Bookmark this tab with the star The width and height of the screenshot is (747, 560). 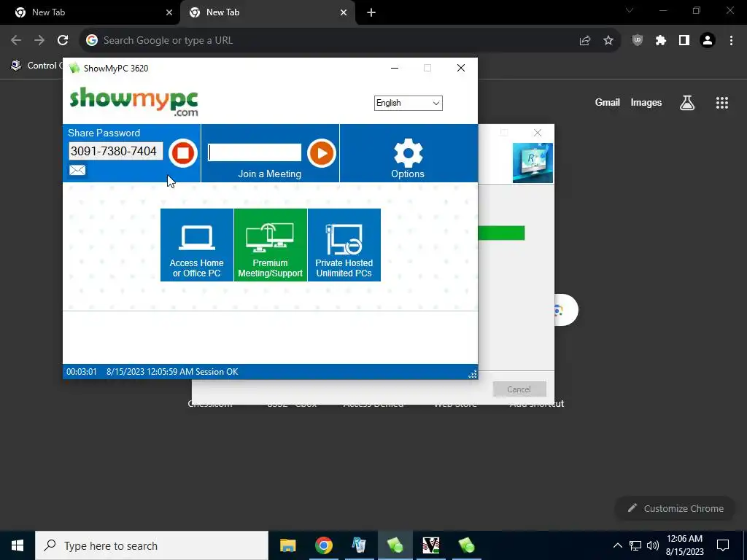[x=608, y=41]
